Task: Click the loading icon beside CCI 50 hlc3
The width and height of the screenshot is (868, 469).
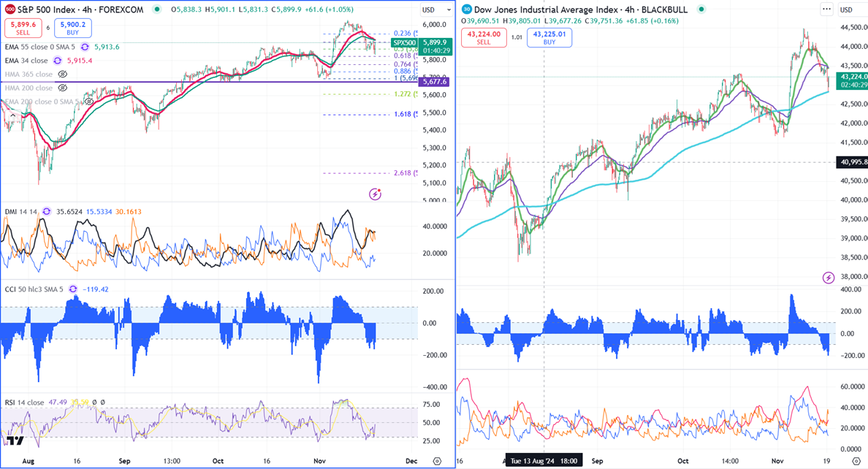Action: pos(73,289)
